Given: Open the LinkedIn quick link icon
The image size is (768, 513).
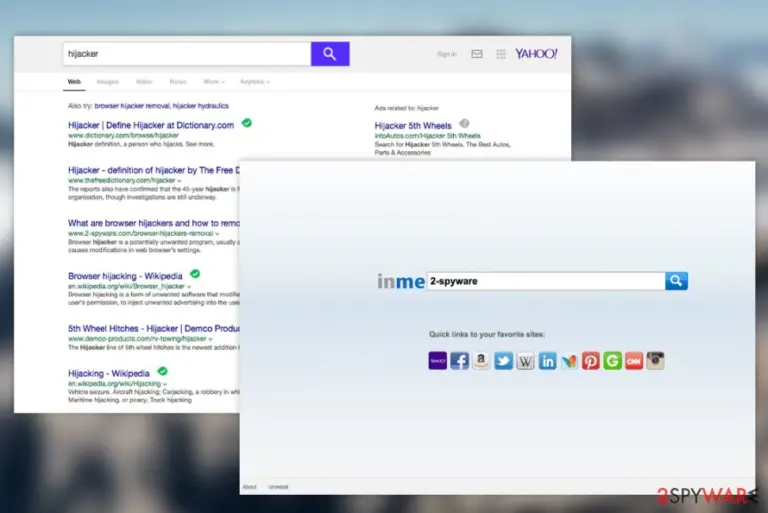Looking at the screenshot, I should 547,361.
